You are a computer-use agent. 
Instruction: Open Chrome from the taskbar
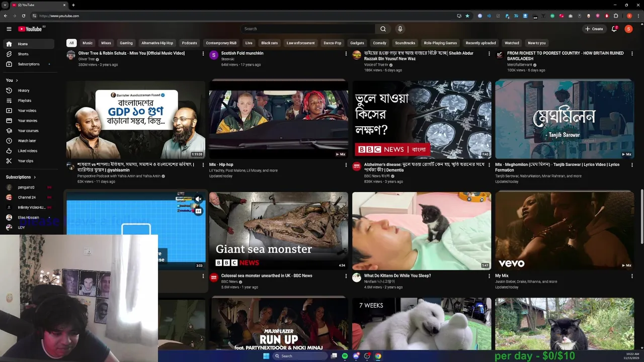(x=378, y=356)
